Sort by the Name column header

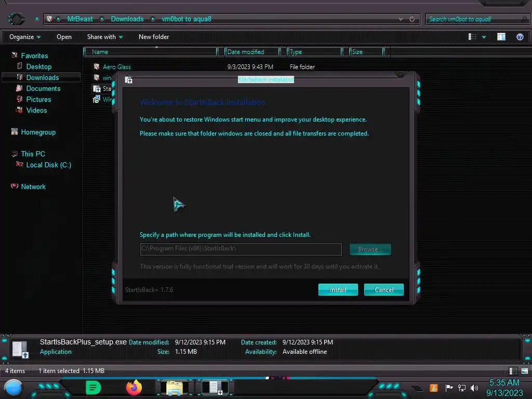click(150, 52)
